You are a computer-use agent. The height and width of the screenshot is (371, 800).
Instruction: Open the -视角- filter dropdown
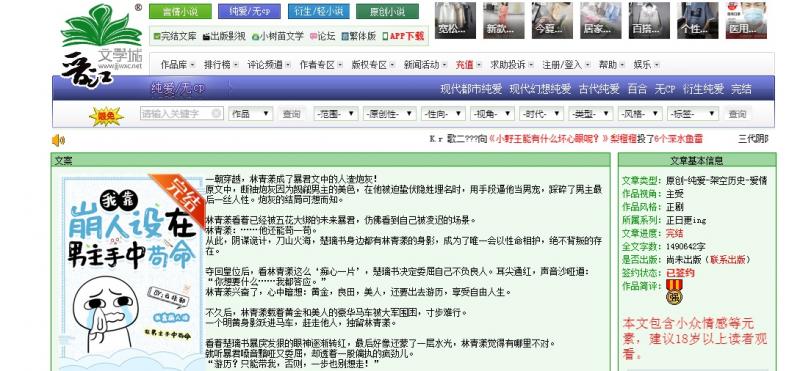492,114
